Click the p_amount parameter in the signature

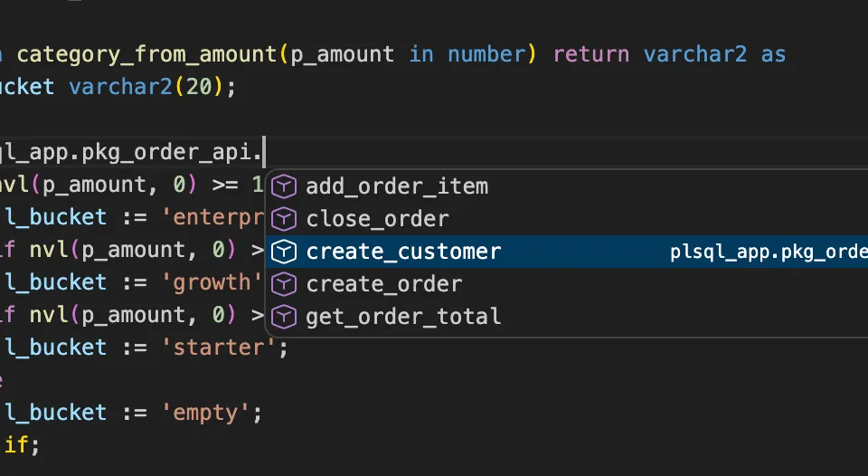point(342,55)
